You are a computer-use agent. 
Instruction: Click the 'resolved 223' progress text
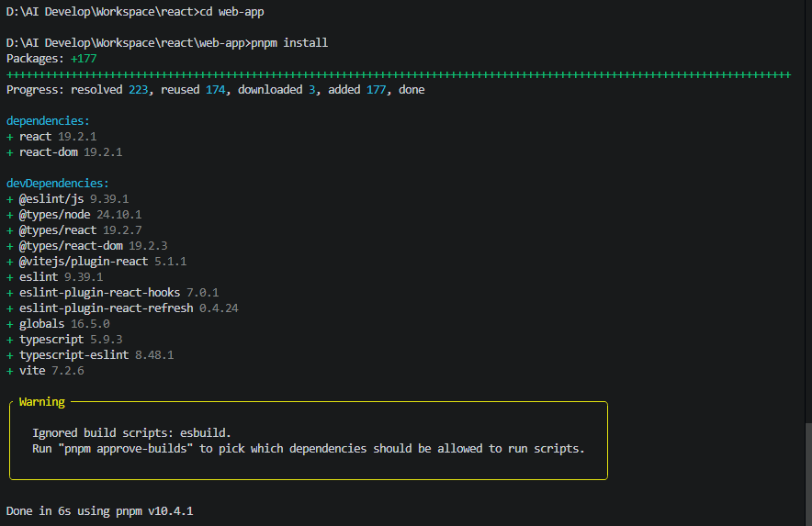coord(109,90)
